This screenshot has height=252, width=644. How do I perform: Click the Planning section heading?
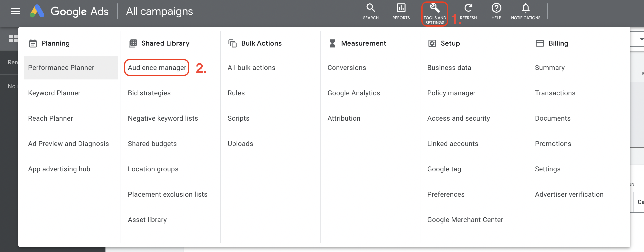[x=55, y=43]
